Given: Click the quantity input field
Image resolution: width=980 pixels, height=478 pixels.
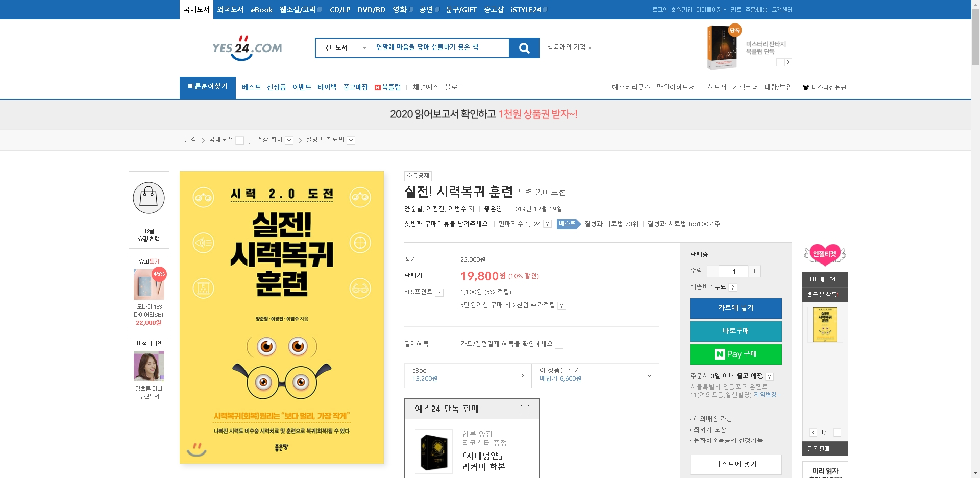Looking at the screenshot, I should (x=734, y=271).
